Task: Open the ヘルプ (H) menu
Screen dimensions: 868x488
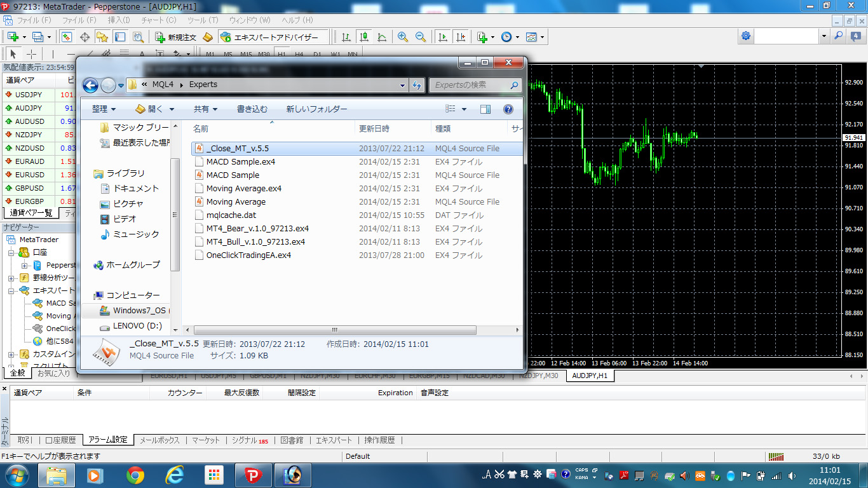Action: tap(299, 20)
